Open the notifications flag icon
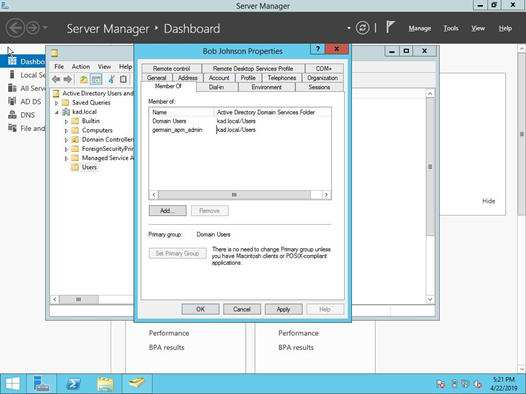 [390, 27]
